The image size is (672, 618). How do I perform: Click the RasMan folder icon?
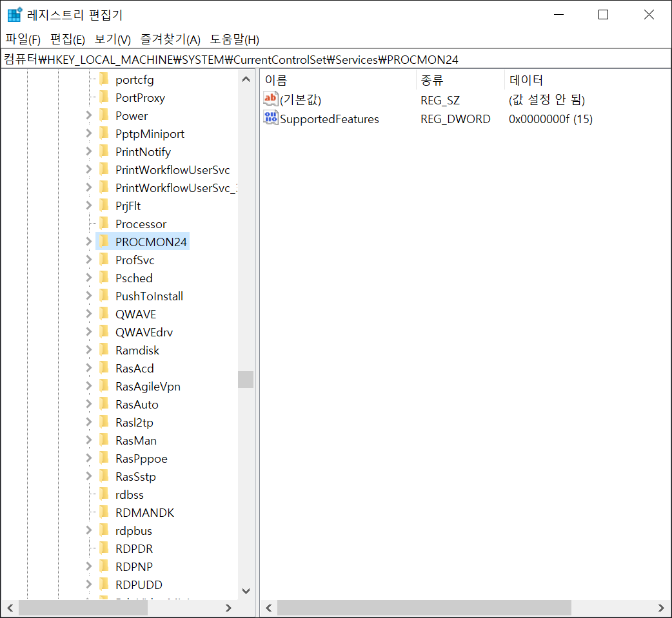tap(104, 440)
